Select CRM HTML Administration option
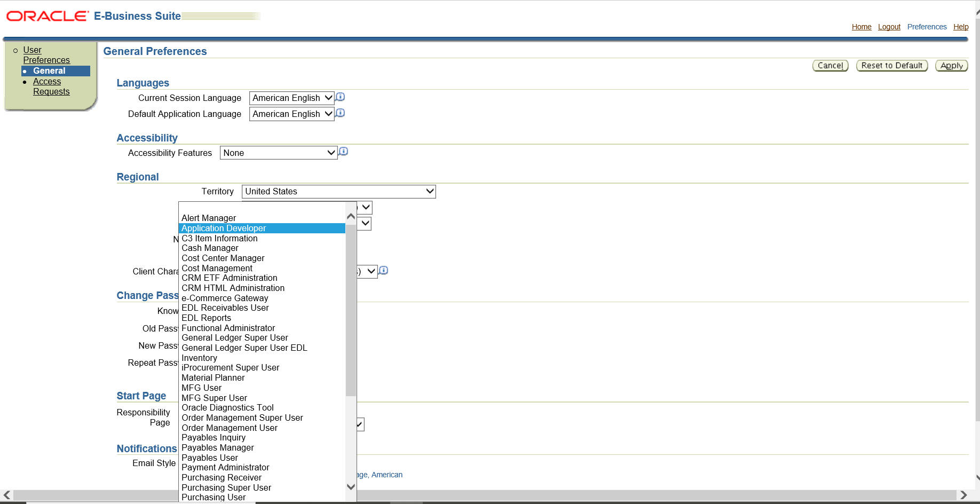 coord(262,288)
